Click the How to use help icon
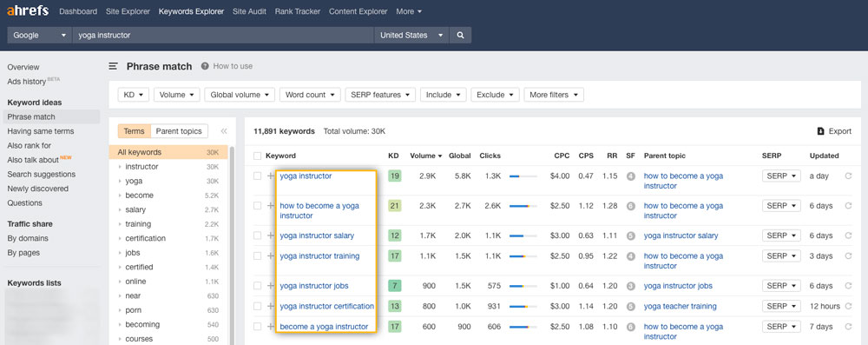 pyautogui.click(x=205, y=66)
